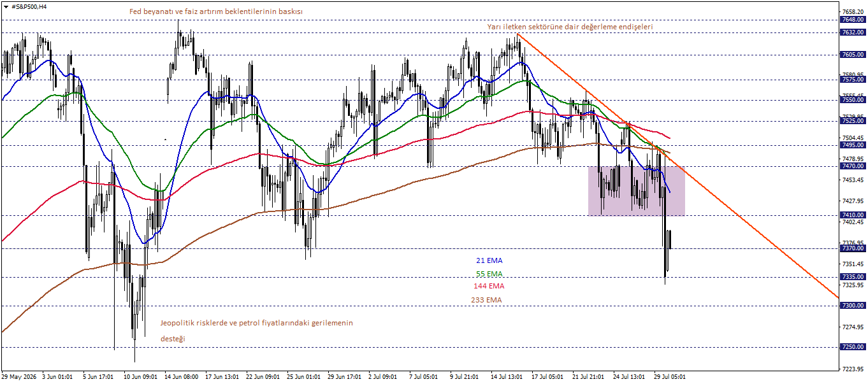Click the 17 Jun 13:01 date label
The height and width of the screenshot is (384, 868).
tap(222, 376)
